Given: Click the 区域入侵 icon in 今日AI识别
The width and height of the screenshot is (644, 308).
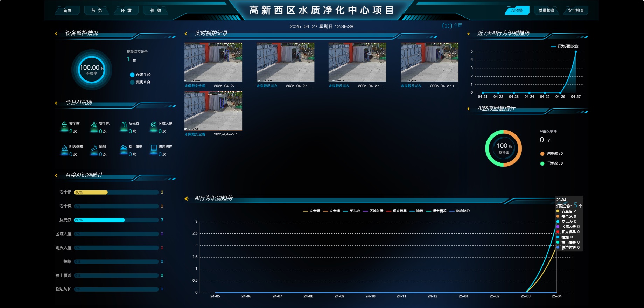Looking at the screenshot, I should (154, 125).
